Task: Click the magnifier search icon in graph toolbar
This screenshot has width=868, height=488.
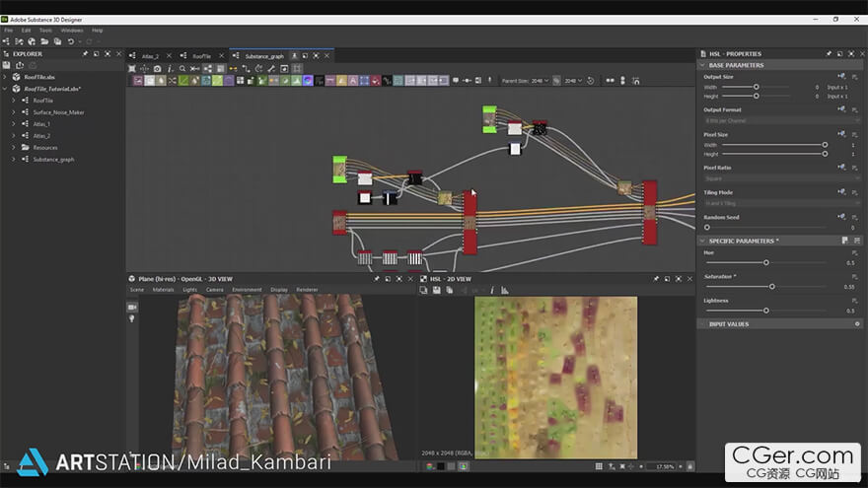Action: coord(182,69)
